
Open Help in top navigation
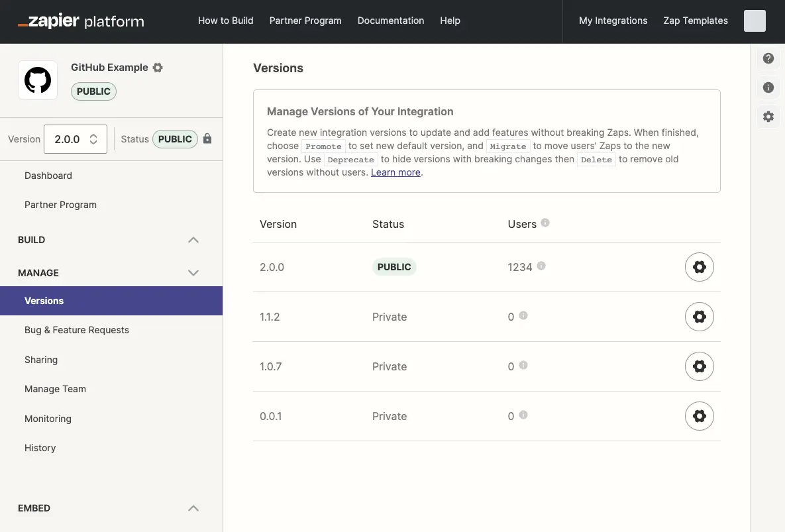click(x=450, y=21)
